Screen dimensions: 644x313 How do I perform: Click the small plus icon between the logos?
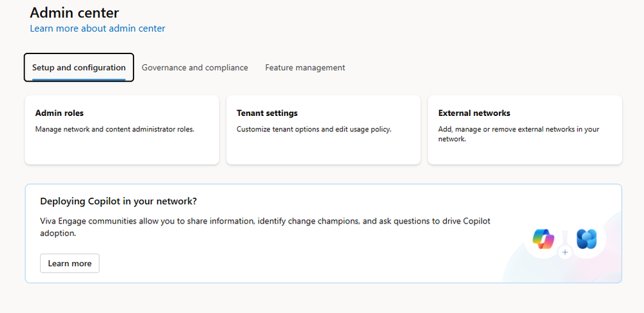click(x=565, y=252)
